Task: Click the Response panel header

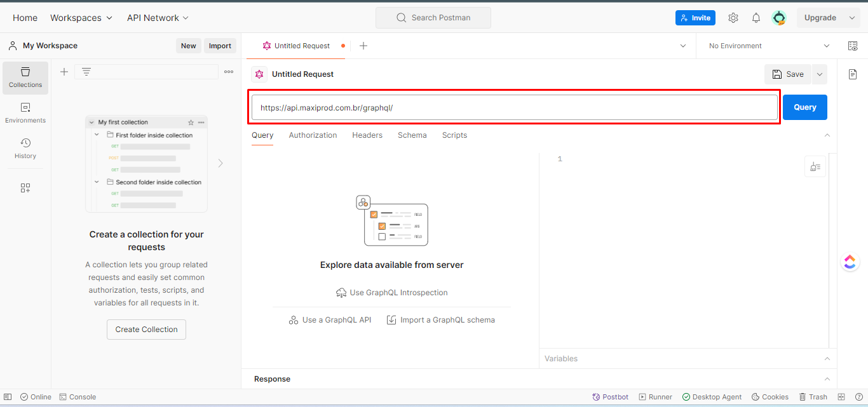Action: pyautogui.click(x=539, y=379)
